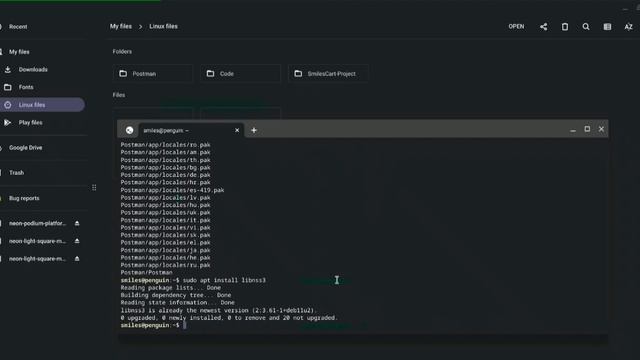Open Play files in the sidebar

point(31,122)
